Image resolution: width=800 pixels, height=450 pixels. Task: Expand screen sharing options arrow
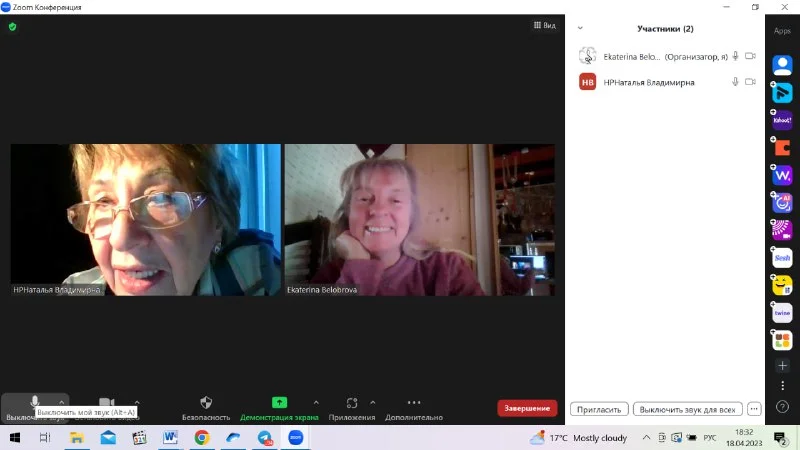click(x=317, y=402)
